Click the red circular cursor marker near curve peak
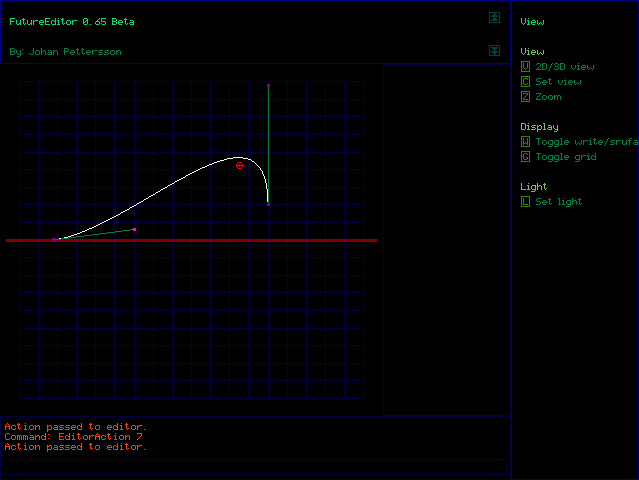This screenshot has width=639, height=480. click(x=240, y=165)
